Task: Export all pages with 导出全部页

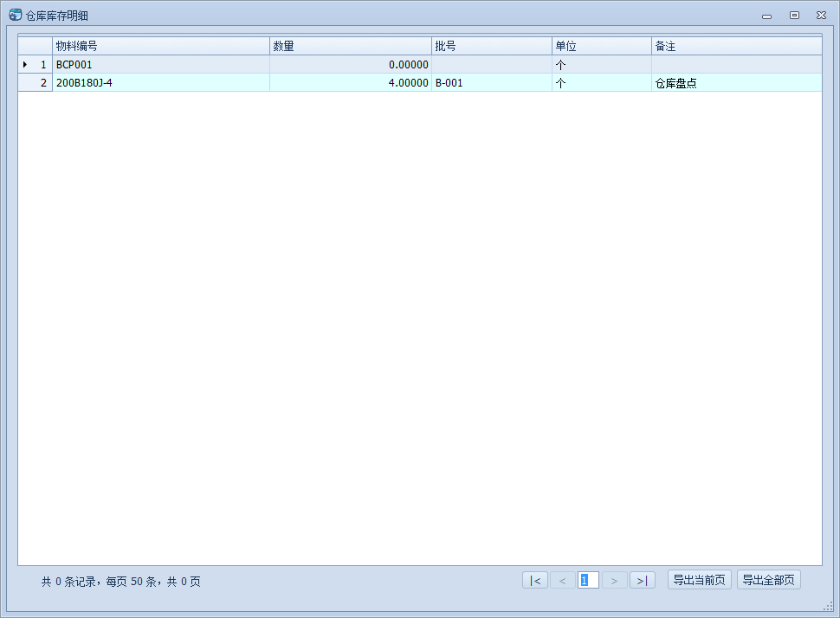Action: tap(769, 580)
